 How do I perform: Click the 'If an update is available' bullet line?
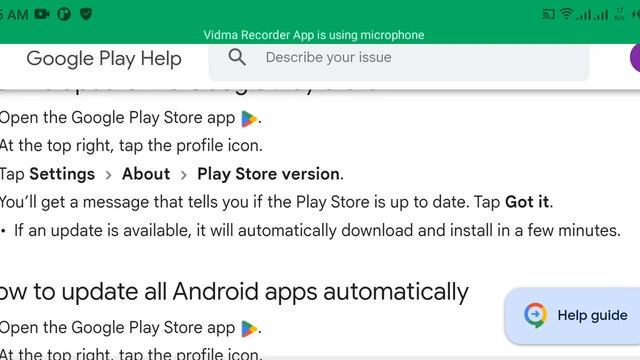(317, 231)
